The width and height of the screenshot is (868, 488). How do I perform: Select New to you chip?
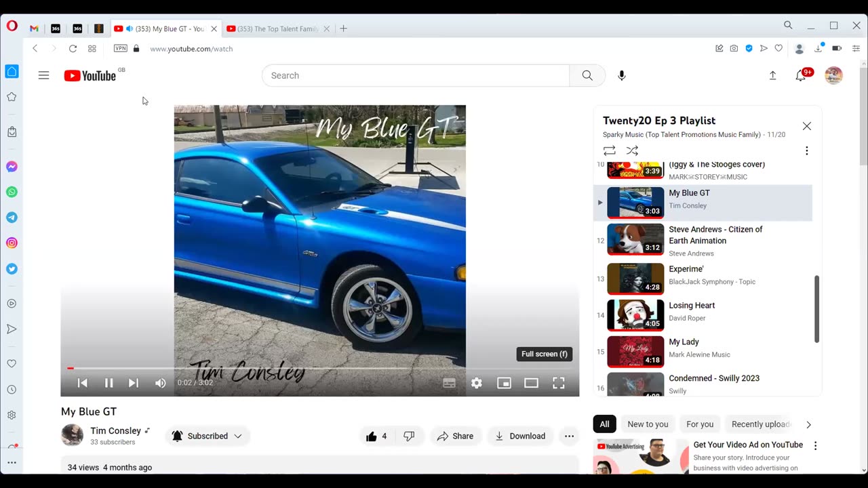tap(648, 424)
